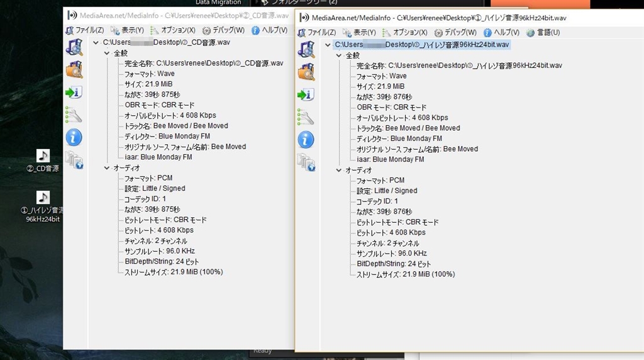
Task: Select the トラック名 Bee Moved row in the right window
Action: tap(408, 128)
